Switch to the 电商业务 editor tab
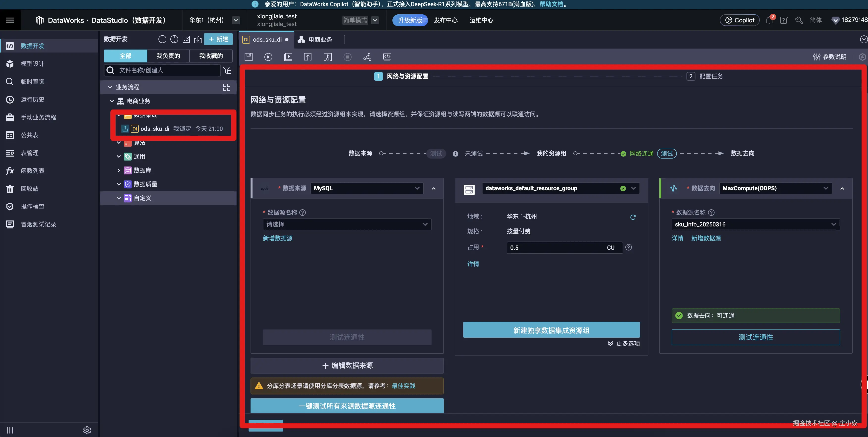Viewport: 868px width, 437px height. point(315,39)
